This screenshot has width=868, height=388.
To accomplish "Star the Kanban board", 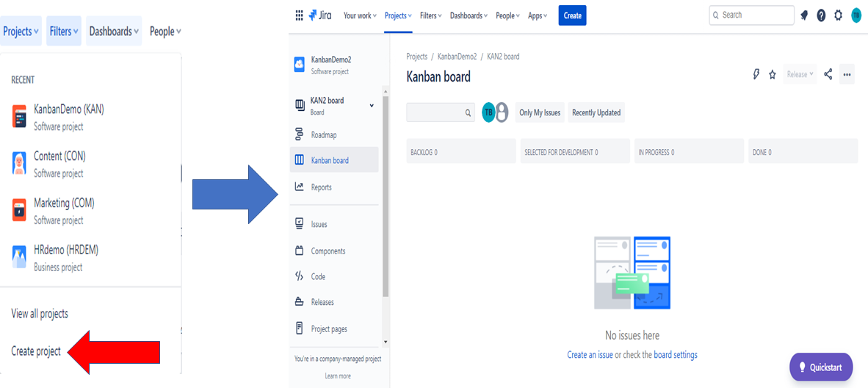I will [773, 74].
